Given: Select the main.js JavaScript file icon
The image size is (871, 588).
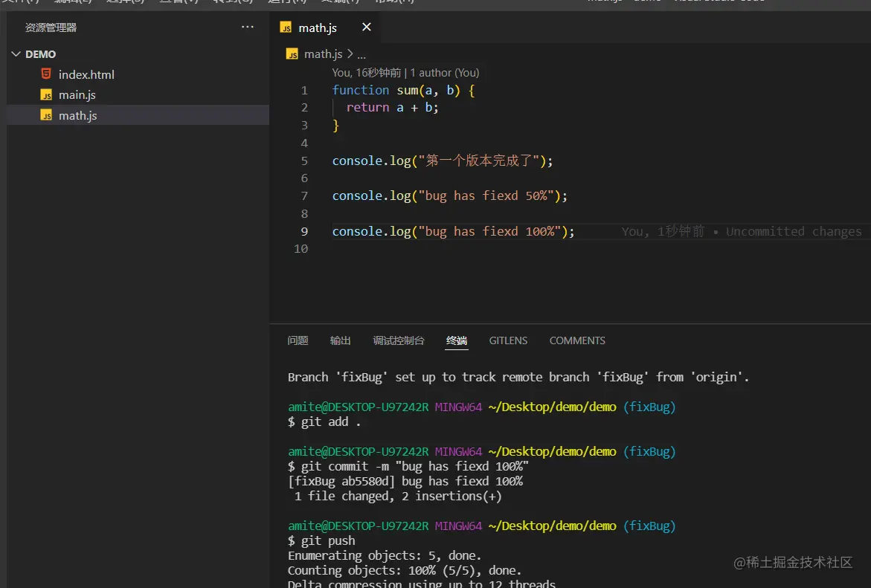Looking at the screenshot, I should pos(47,94).
